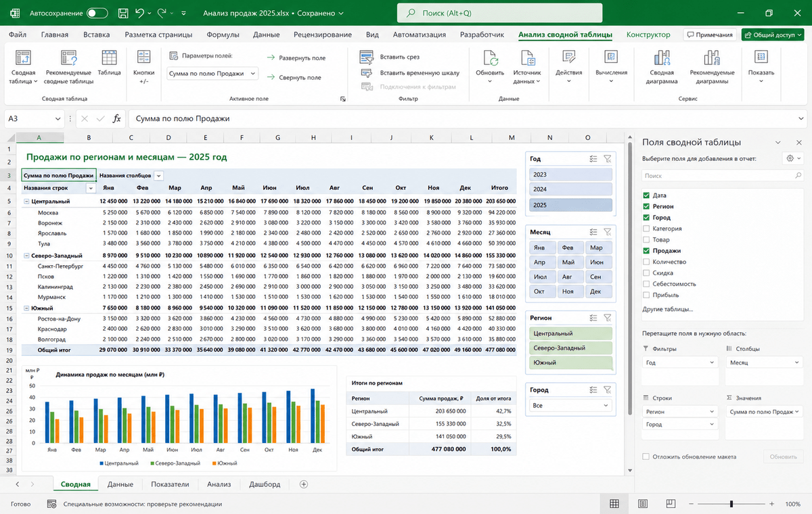
Task: Switch to normal view in status bar
Action: point(614,504)
